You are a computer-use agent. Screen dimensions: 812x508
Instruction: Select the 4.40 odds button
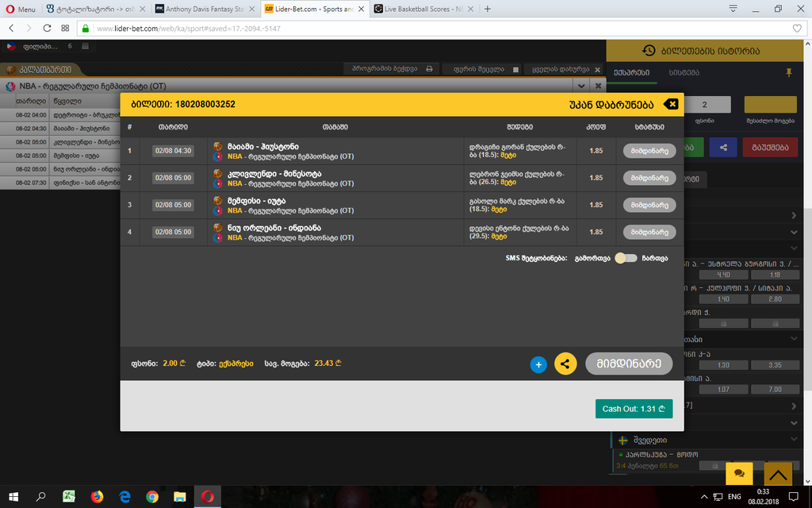(x=723, y=275)
